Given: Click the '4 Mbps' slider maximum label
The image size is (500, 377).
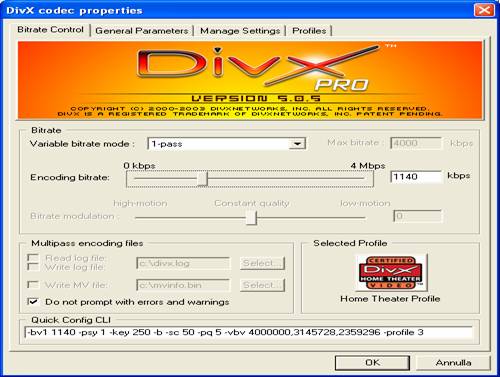Looking at the screenshot, I should tap(368, 166).
